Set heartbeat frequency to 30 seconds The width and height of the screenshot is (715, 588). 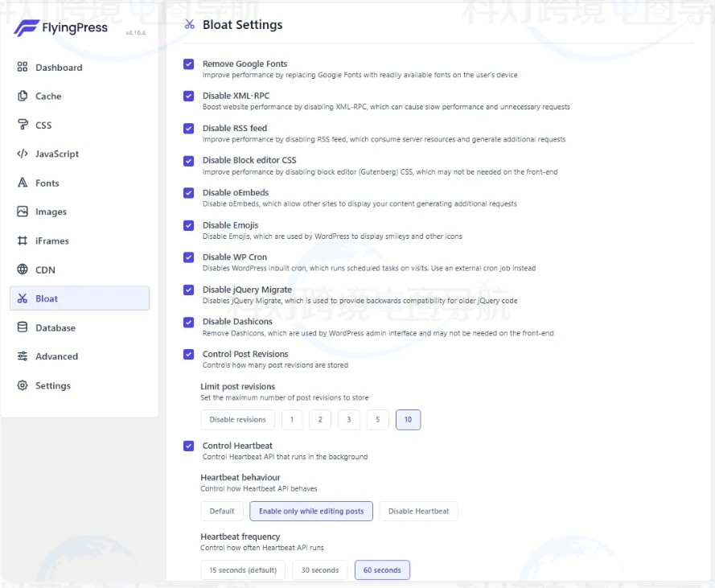(x=319, y=570)
